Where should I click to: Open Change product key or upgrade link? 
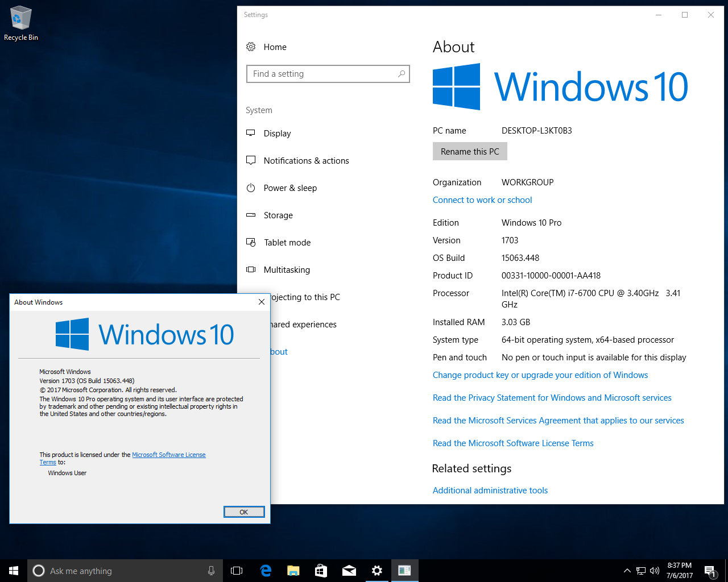click(540, 375)
